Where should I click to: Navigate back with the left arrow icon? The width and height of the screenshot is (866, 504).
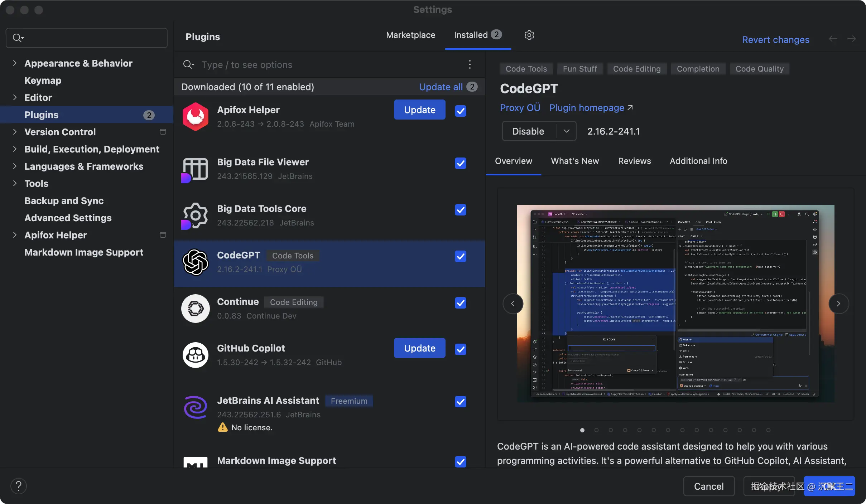(833, 39)
